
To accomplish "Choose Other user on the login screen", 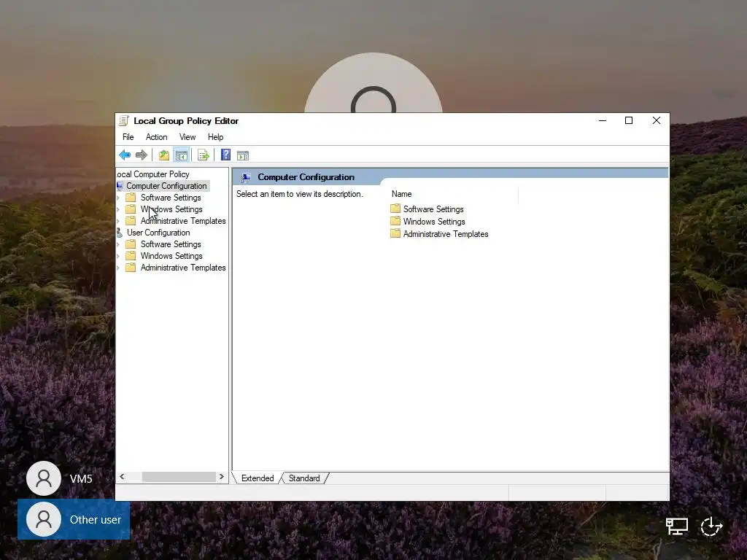I will coord(74,519).
